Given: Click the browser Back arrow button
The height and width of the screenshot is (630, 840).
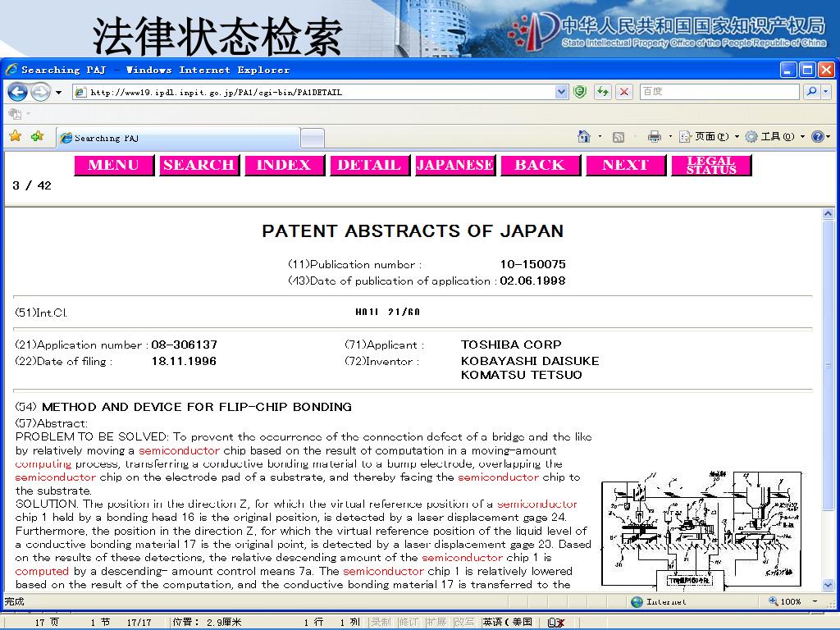Looking at the screenshot, I should point(18,92).
